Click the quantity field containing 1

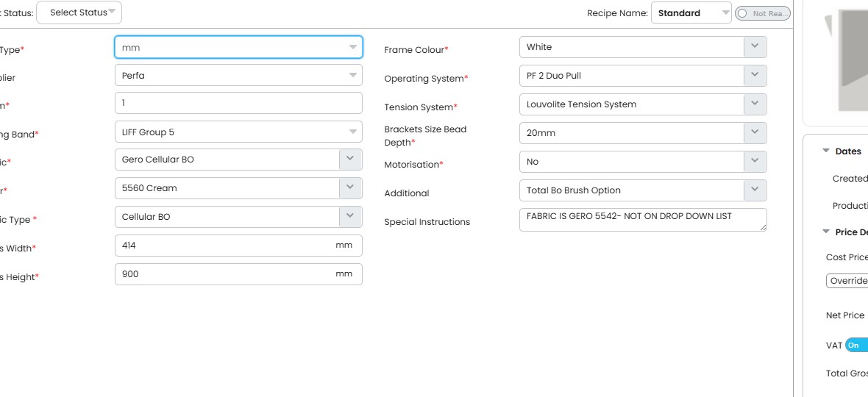(238, 103)
